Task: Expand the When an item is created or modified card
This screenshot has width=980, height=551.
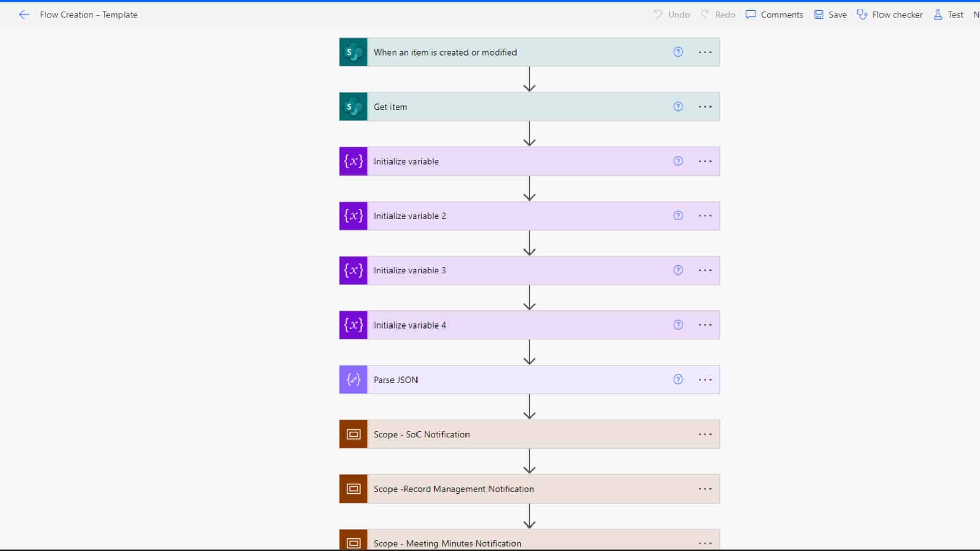Action: [529, 52]
